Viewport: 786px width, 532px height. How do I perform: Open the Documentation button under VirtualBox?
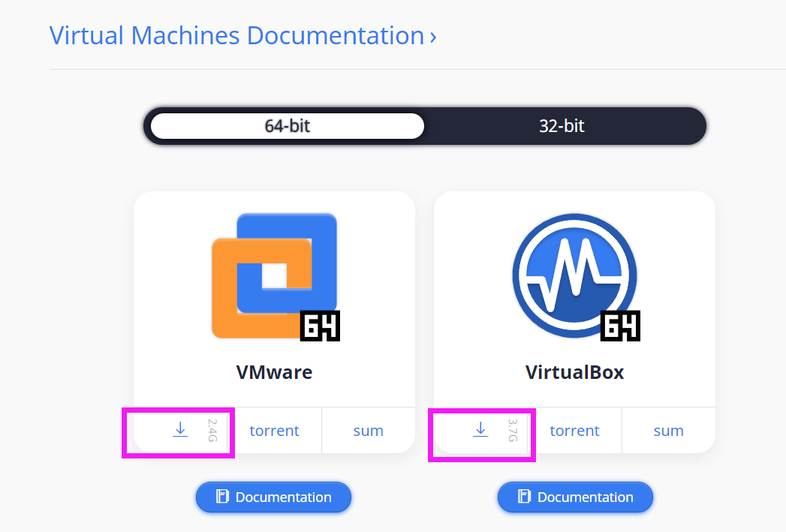(x=575, y=497)
